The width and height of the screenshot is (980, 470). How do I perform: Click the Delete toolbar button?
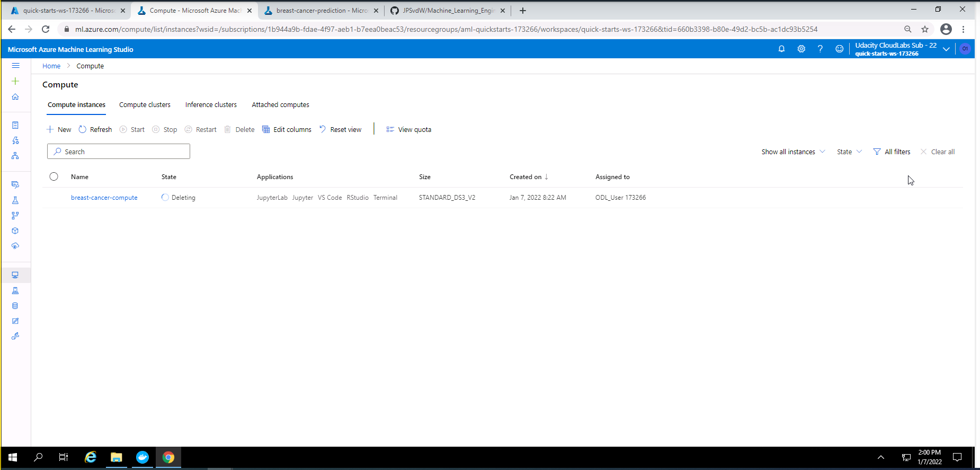239,129
